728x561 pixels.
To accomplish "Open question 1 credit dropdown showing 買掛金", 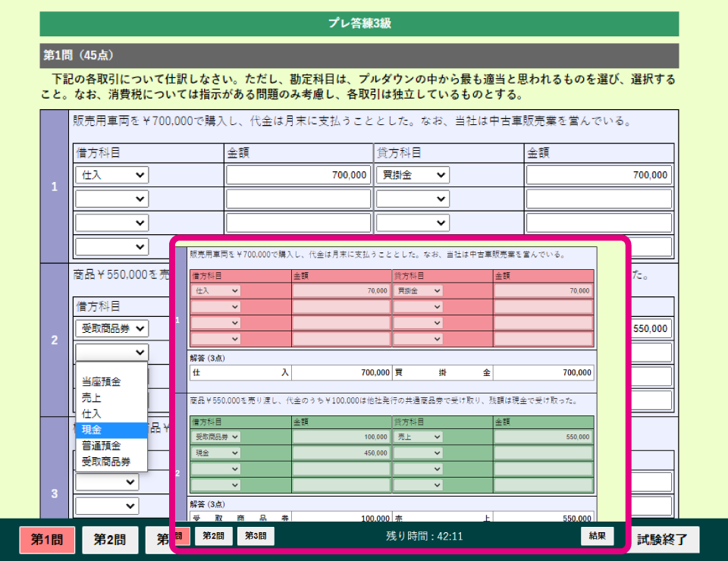I will [413, 175].
